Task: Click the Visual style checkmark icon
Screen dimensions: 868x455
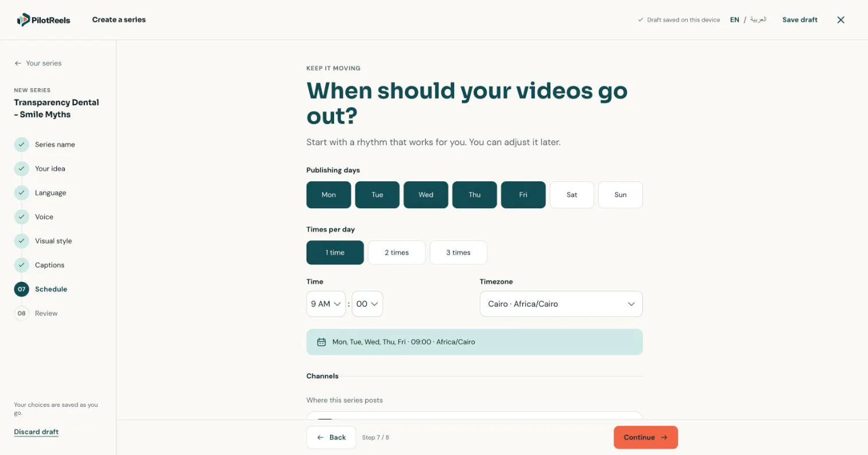Action: click(21, 241)
